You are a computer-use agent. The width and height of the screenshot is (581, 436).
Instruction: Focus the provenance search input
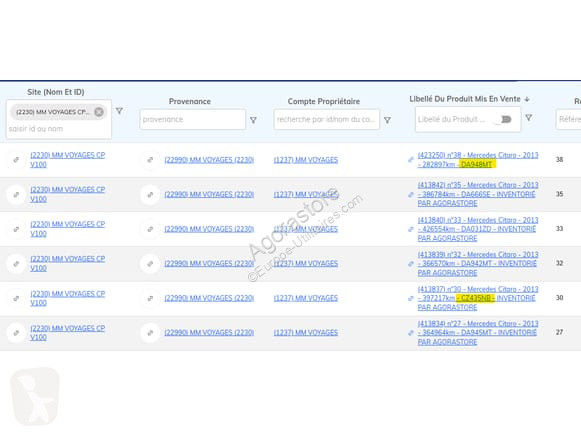coord(193,119)
